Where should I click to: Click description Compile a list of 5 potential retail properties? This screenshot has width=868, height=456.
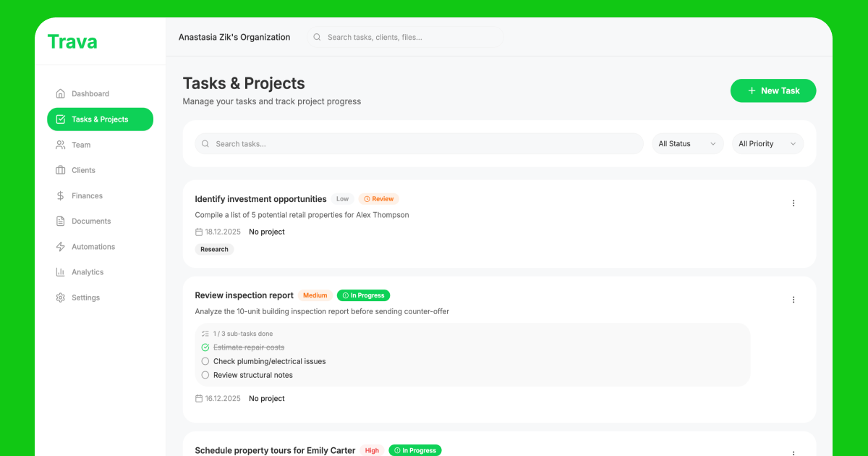point(302,215)
